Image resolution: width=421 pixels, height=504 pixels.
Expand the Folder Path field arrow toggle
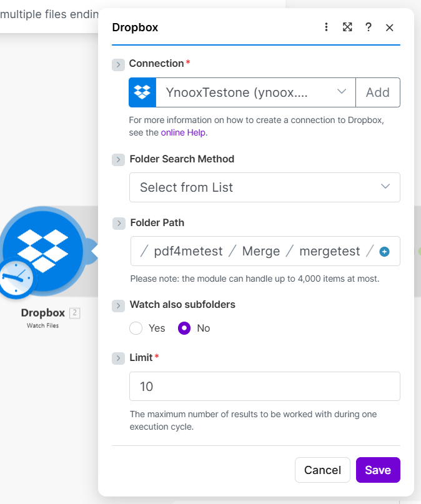[x=118, y=223]
